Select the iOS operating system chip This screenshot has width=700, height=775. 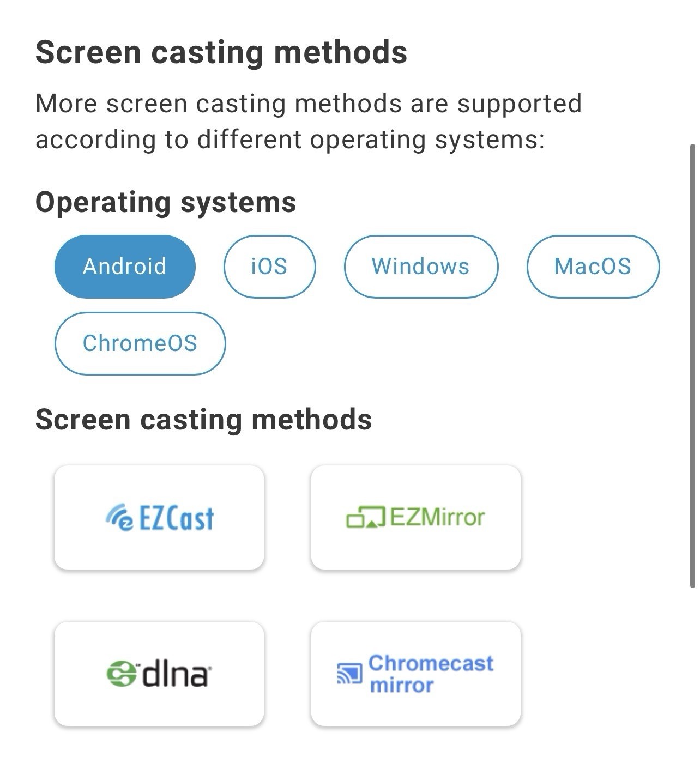[269, 267]
